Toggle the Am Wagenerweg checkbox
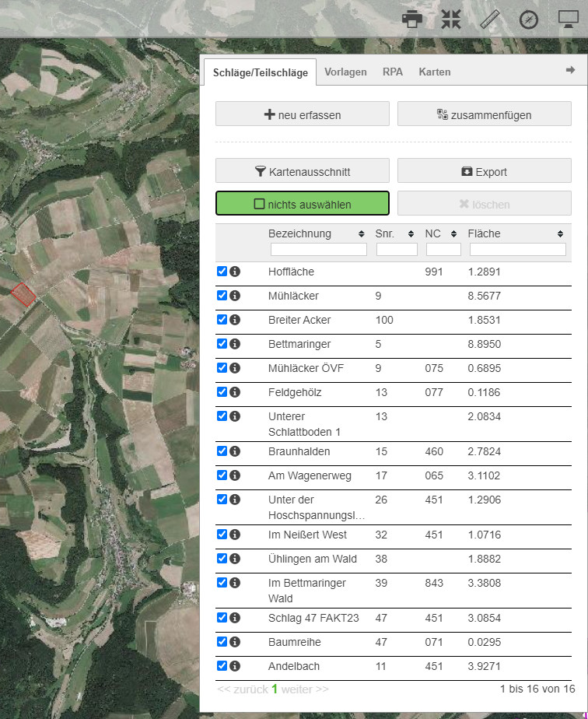This screenshot has width=588, height=719. coord(222,475)
